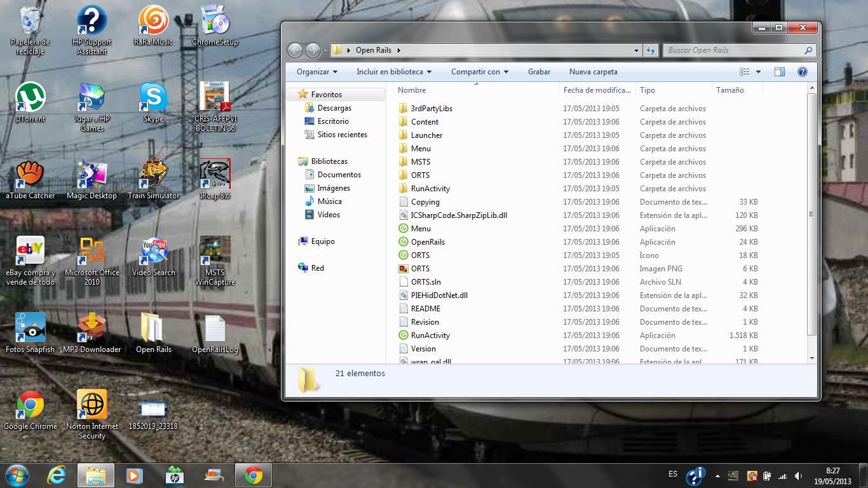Click the Nueva carpeta button
Viewport: 868px width, 488px height.
[x=593, y=72]
